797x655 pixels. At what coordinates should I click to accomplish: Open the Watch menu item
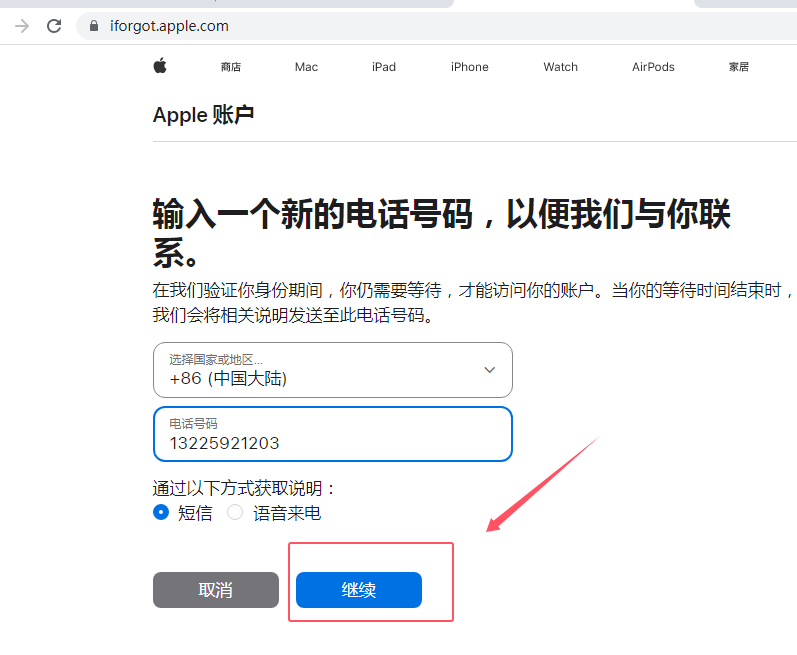pos(560,67)
